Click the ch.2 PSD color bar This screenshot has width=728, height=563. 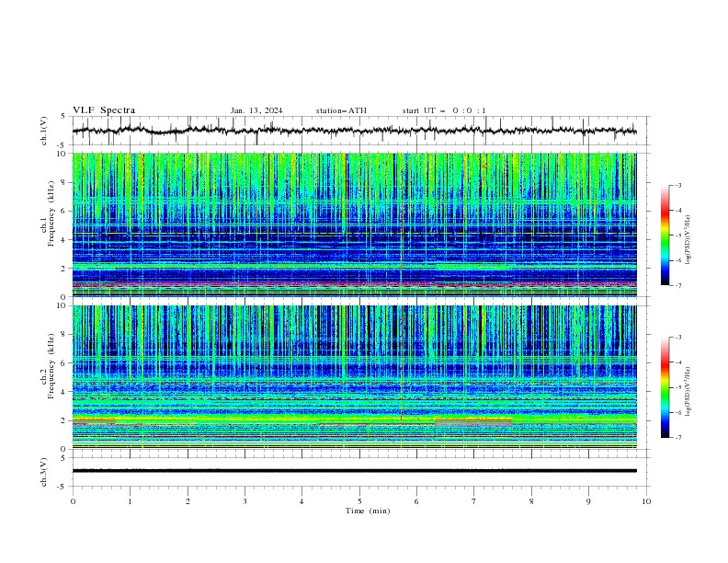[665, 387]
